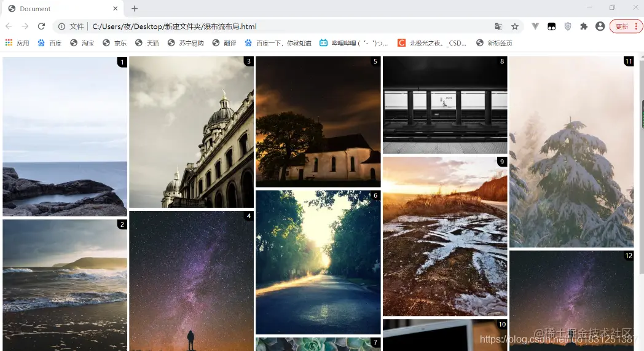
Task: Click image 1 of rocky seashore
Action: [x=65, y=136]
